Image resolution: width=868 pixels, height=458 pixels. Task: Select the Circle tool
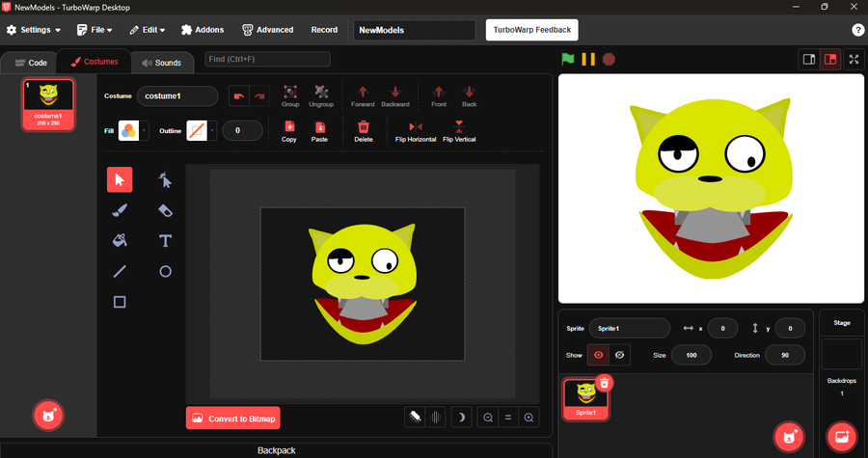165,271
